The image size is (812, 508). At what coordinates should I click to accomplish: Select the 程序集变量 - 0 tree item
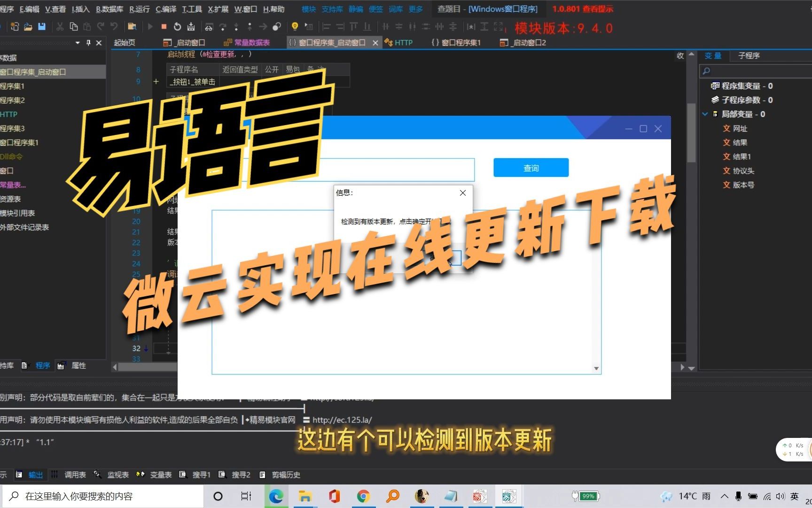742,86
